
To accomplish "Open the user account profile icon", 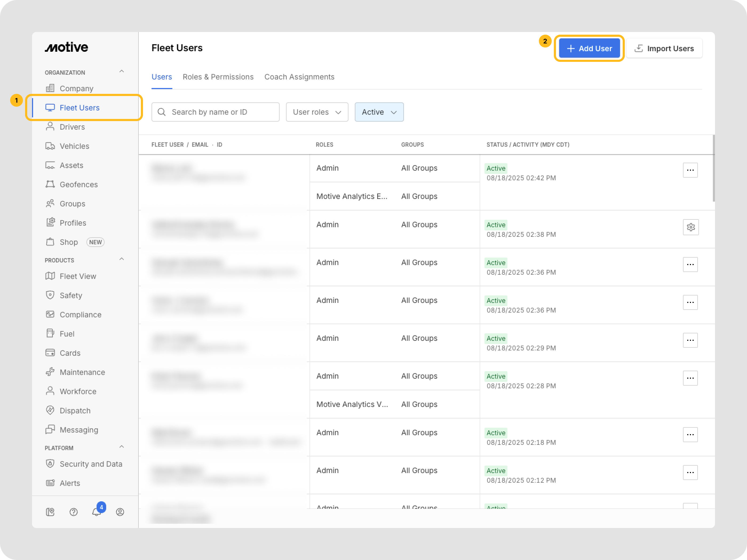I will [x=120, y=512].
